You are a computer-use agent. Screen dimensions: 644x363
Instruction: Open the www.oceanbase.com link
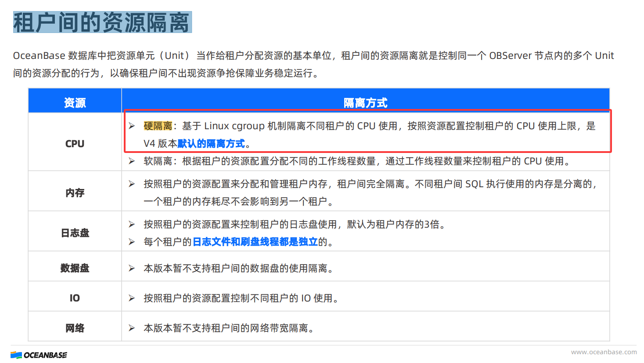point(604,352)
